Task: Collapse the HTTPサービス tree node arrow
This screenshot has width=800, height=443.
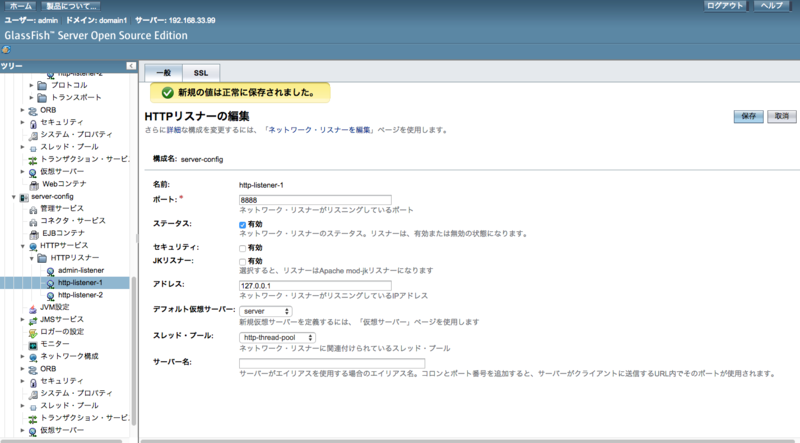Action: click(22, 246)
